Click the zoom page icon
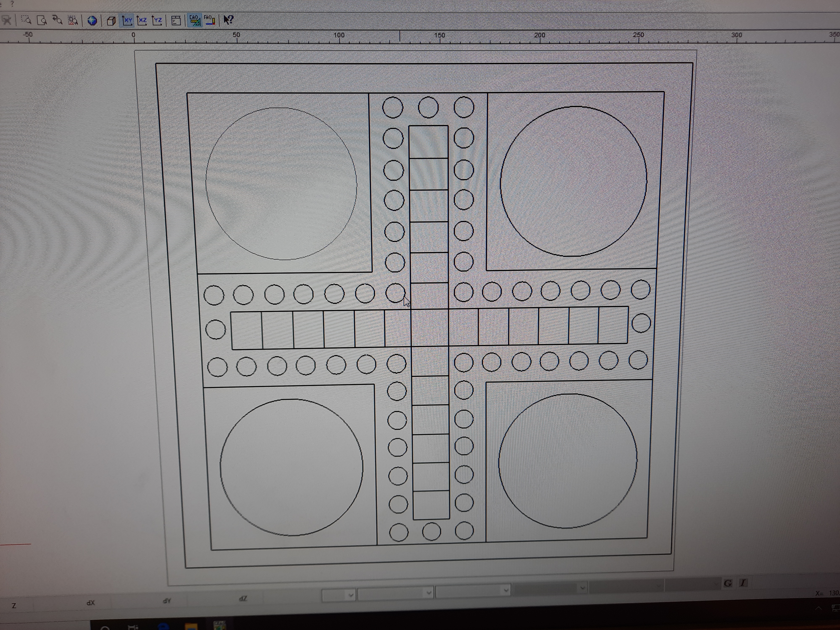 [42, 20]
